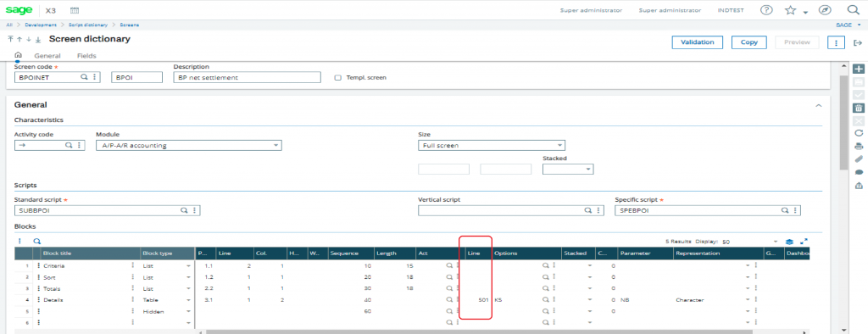This screenshot has width=868, height=334.
Task: Click the Blocks grid search magnifier
Action: 37,242
